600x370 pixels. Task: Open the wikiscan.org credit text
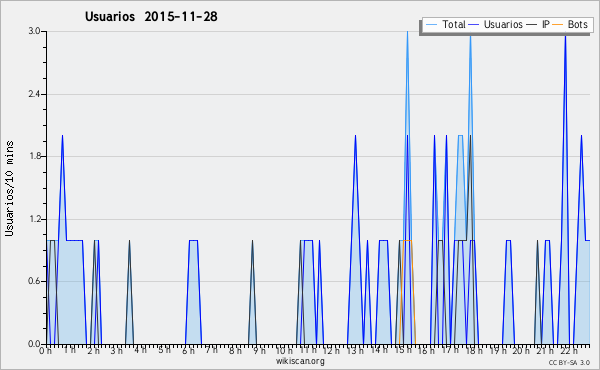pos(300,361)
